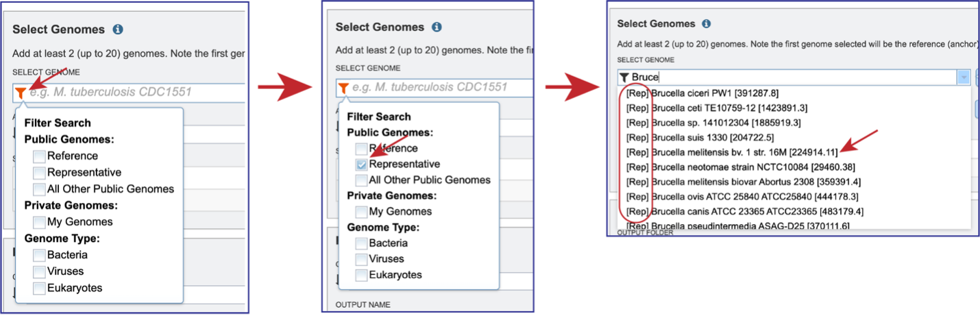Select Brucella melitensis bv. 1 str. 16M

729,152
